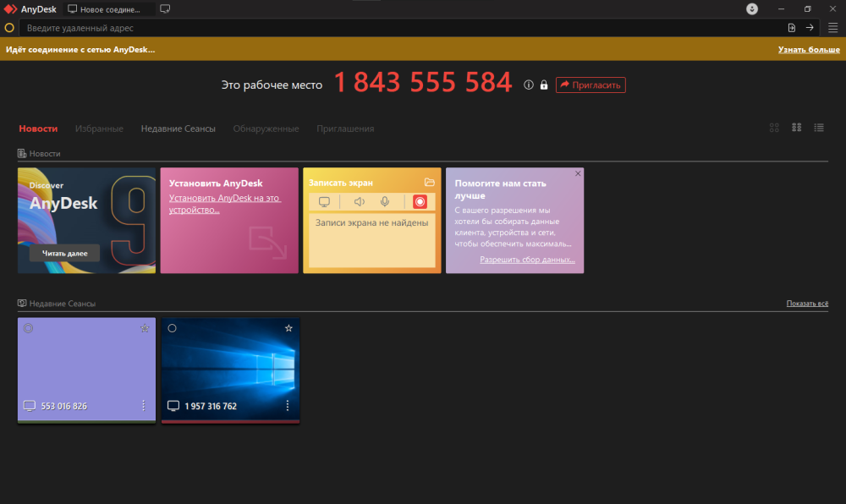Click the 'Установить AnyDesk' card title
Image resolution: width=846 pixels, height=504 pixels.
point(216,184)
